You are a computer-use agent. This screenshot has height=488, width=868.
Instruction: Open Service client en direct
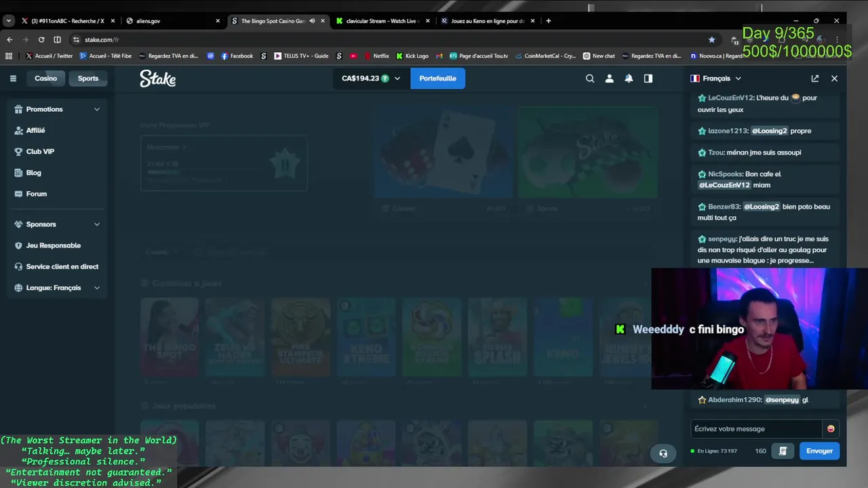click(57, 266)
